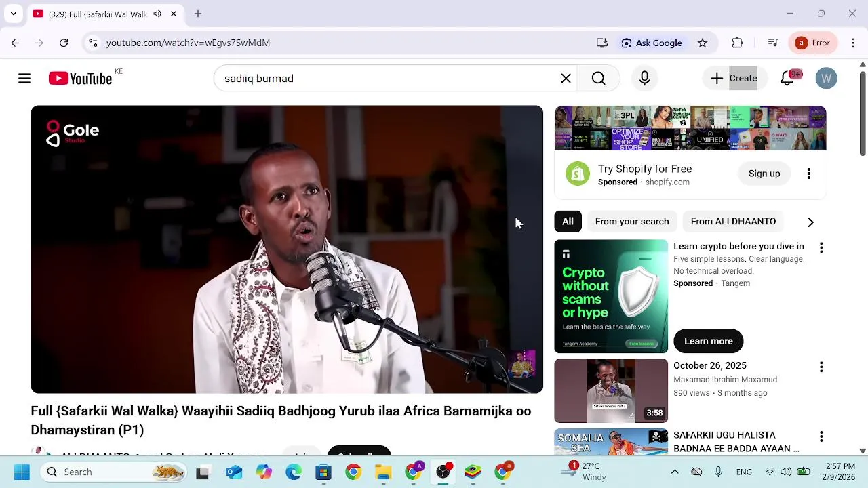Go to YouTube home via logo
This screenshot has height=488, width=868.
pos(80,79)
